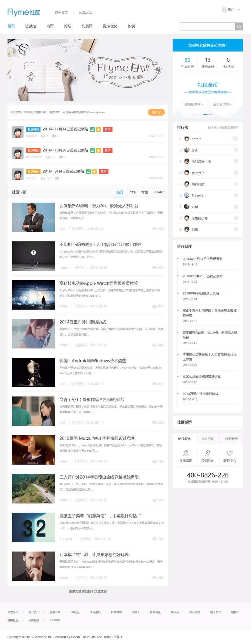Click footer link 官方论坛
The image size is (251, 644).
13,612
